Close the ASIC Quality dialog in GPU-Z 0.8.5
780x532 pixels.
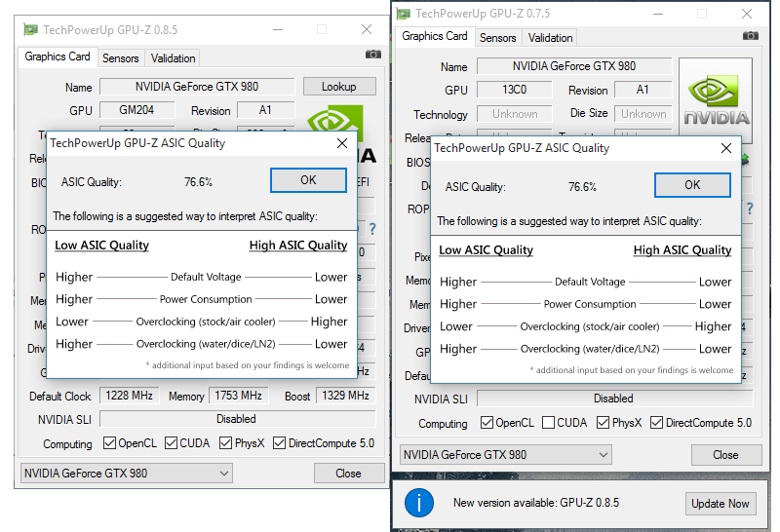342,143
